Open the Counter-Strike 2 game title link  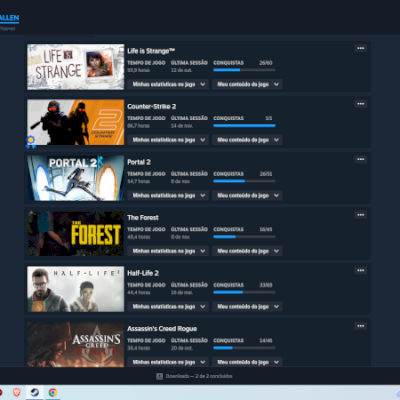152,107
